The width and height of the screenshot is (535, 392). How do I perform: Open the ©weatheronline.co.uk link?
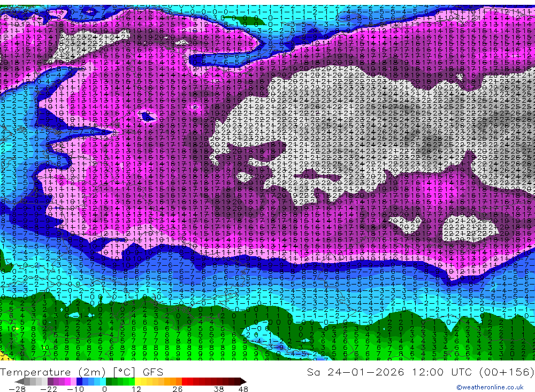[x=490, y=387]
